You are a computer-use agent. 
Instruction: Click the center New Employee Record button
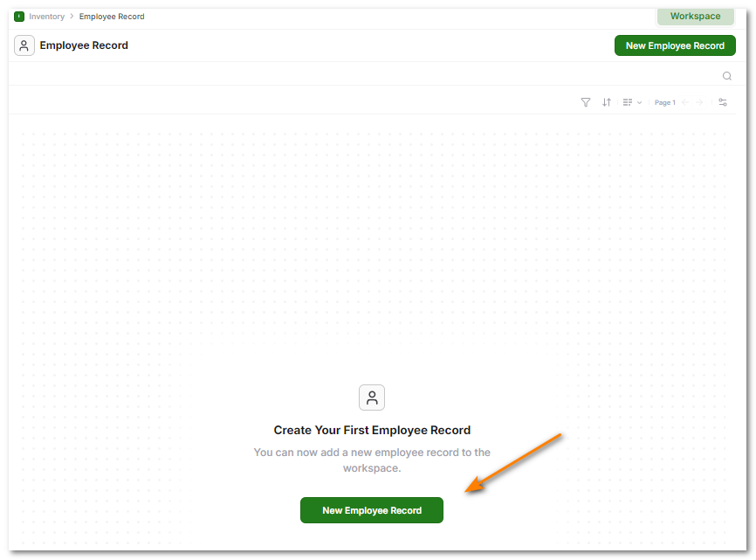[371, 510]
